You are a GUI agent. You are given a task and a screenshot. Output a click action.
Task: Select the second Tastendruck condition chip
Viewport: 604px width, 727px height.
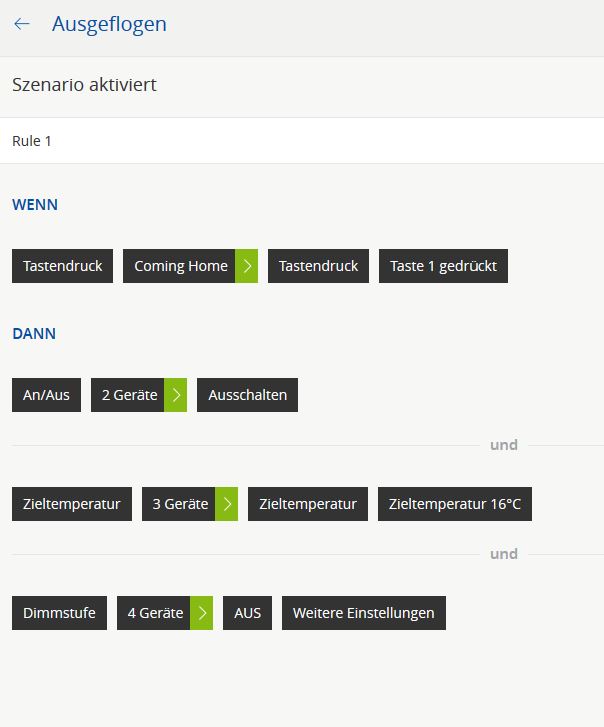(318, 266)
